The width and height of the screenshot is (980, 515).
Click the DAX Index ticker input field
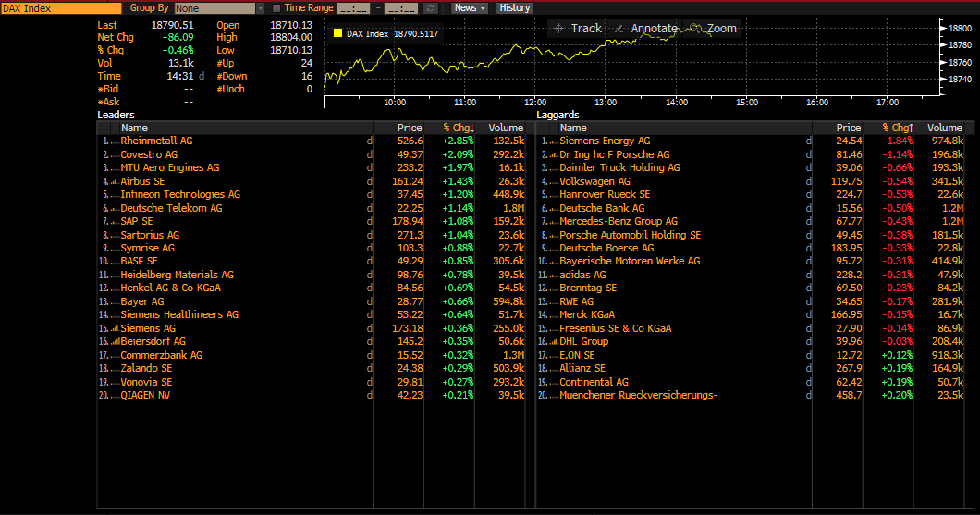coord(60,8)
